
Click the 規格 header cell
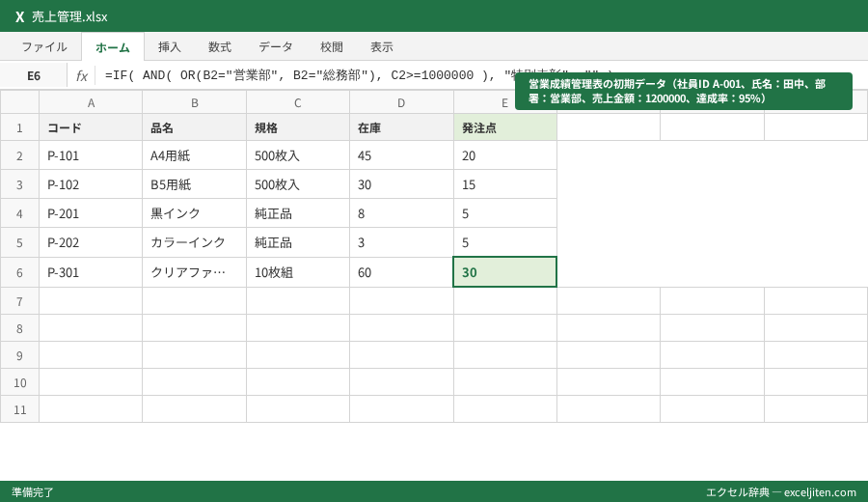pos(298,128)
